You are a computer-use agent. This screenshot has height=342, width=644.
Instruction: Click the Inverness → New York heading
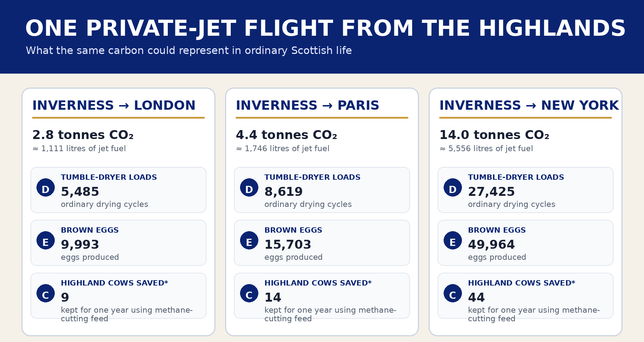(x=529, y=105)
